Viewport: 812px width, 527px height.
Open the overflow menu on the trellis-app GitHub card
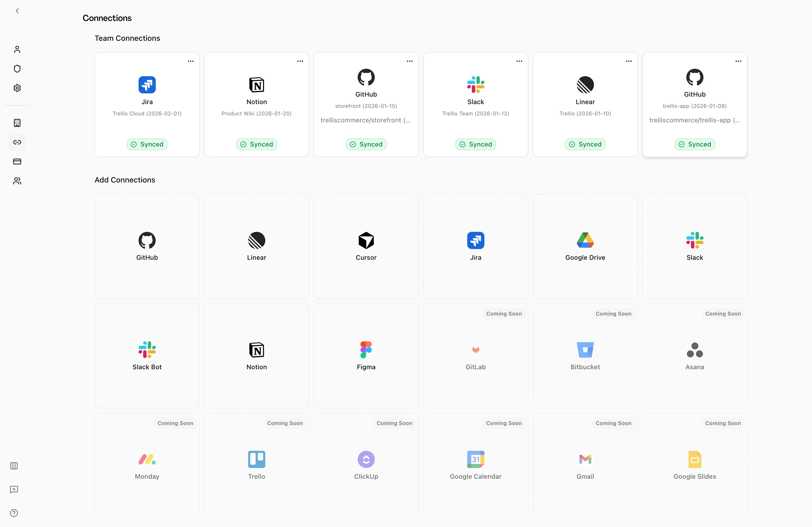click(738, 61)
